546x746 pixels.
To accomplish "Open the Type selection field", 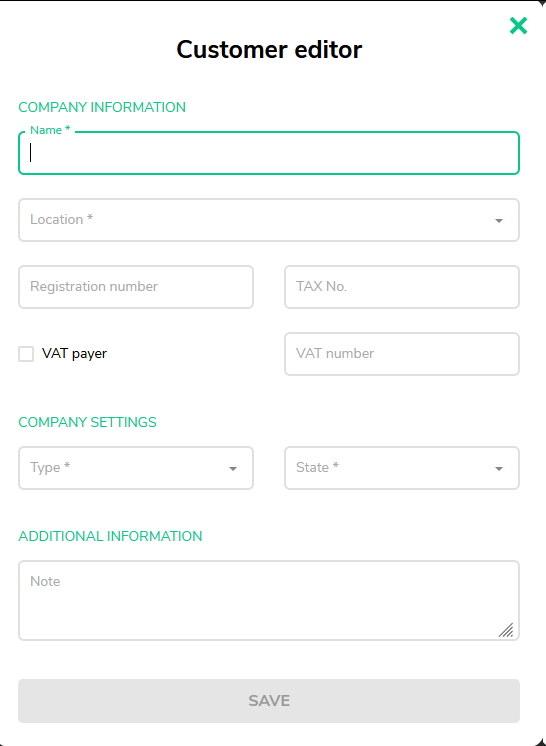I will coord(136,468).
